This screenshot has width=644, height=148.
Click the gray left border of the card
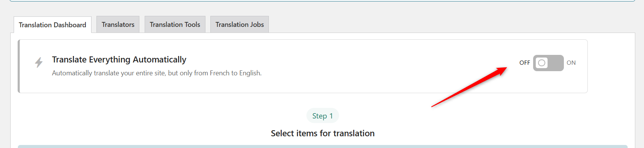(19, 66)
